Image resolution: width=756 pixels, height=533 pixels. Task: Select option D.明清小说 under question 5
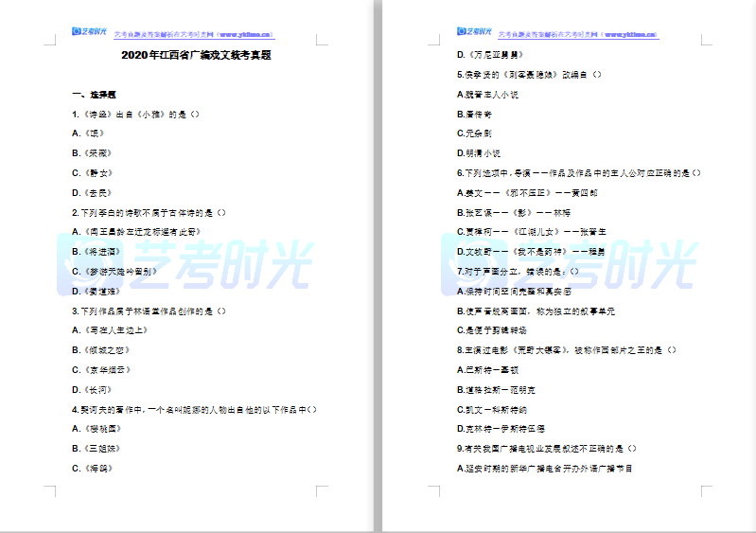pyautogui.click(x=478, y=153)
